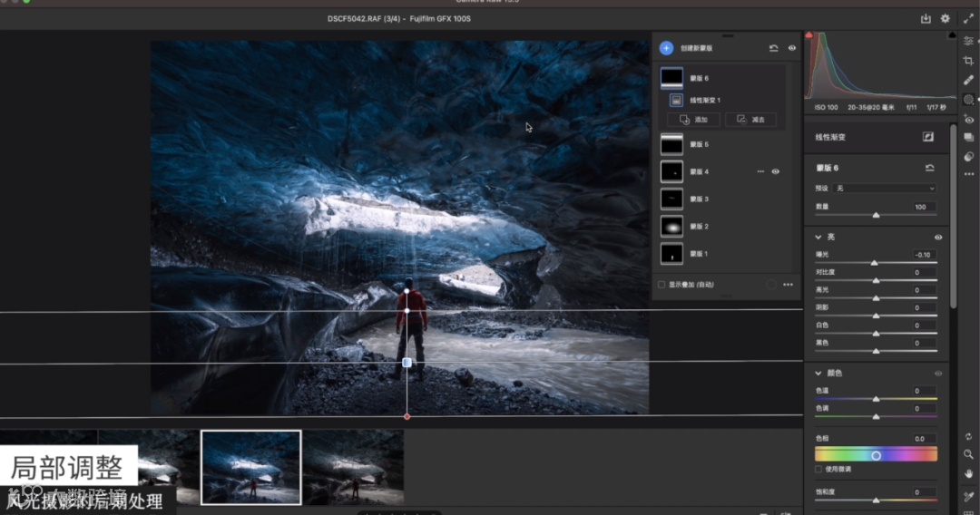
Task: Click the 对比度 value field
Action: point(923,272)
